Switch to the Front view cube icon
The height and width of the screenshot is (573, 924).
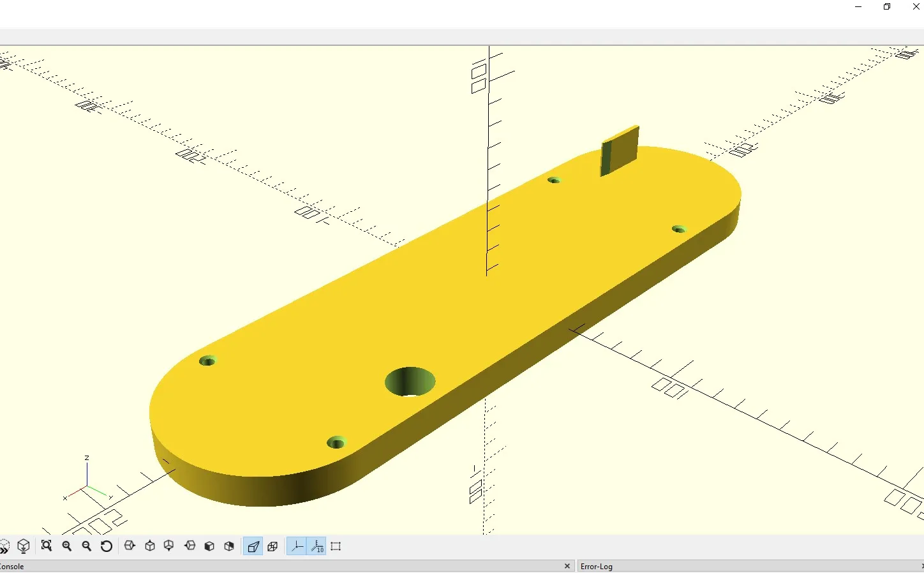point(209,546)
